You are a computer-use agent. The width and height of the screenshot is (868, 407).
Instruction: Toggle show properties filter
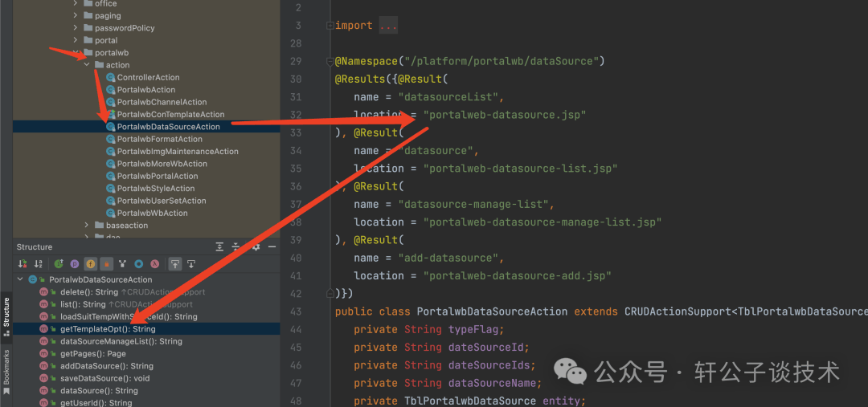click(74, 264)
